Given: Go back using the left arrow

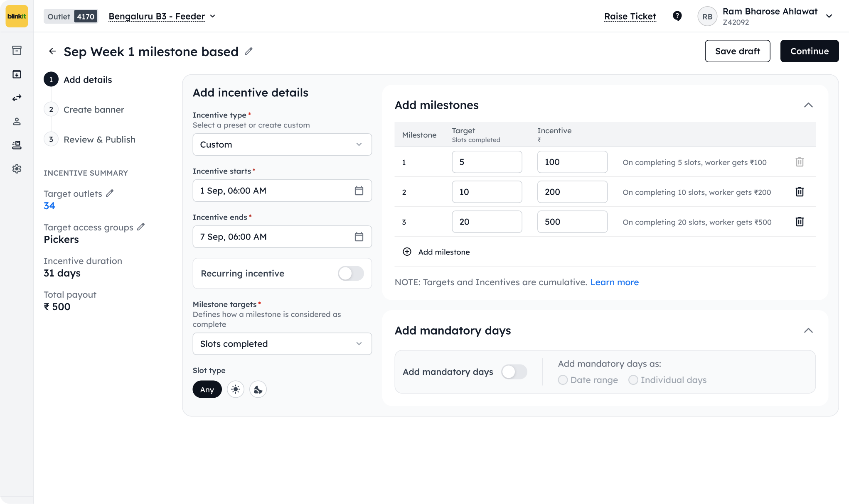Looking at the screenshot, I should 52,51.
